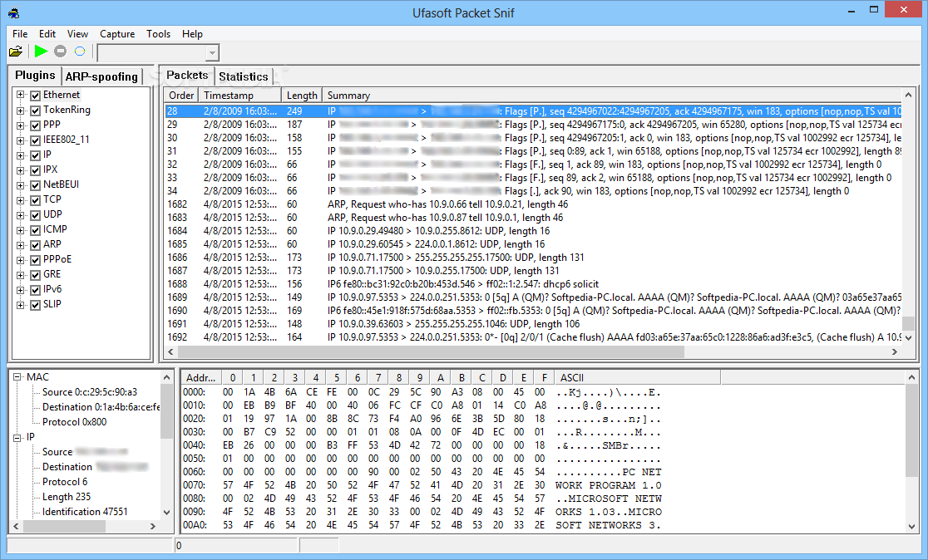The width and height of the screenshot is (928, 560).
Task: Expand the IPv6 plugin tree node
Action: click(21, 290)
